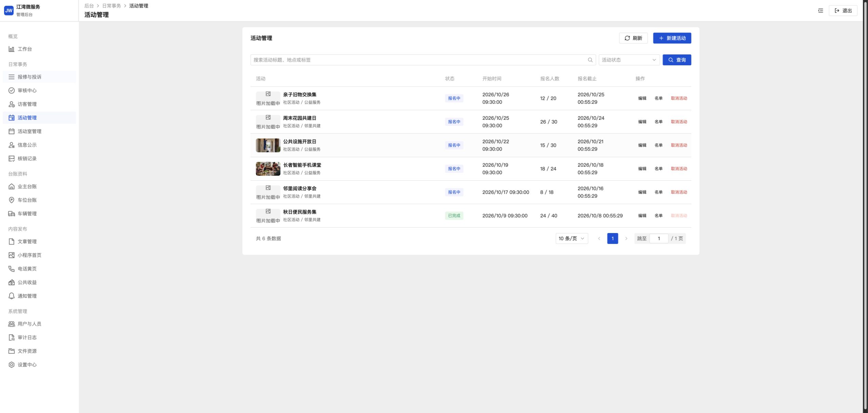Viewport: 868px width, 413px height.
Task: Click the 长者智能手机课堂 thumbnail image
Action: click(x=268, y=169)
